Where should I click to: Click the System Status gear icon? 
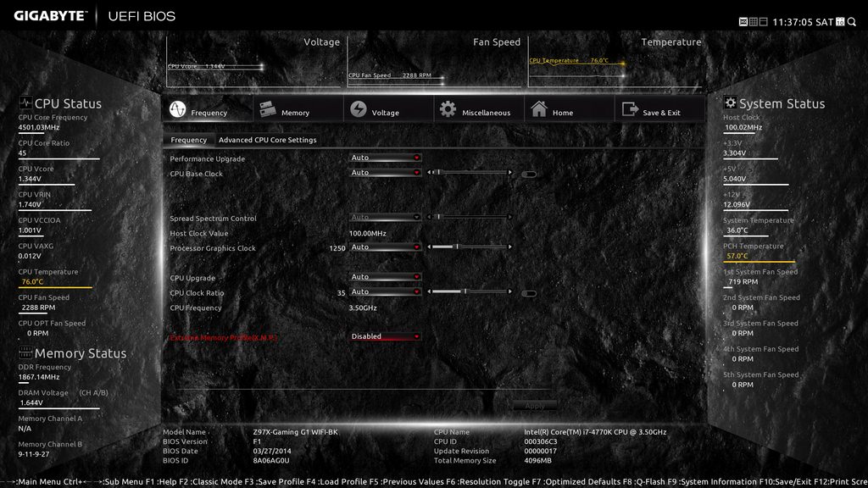pyautogui.click(x=730, y=103)
